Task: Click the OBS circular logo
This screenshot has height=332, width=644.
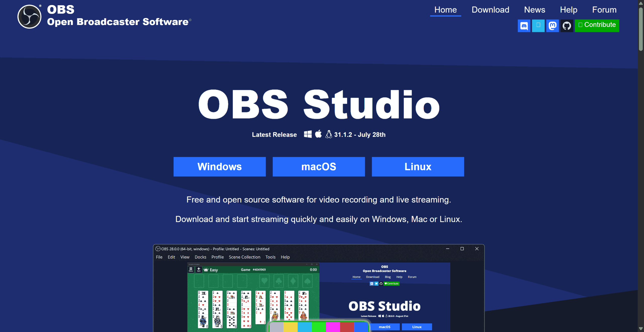Action: click(x=29, y=17)
